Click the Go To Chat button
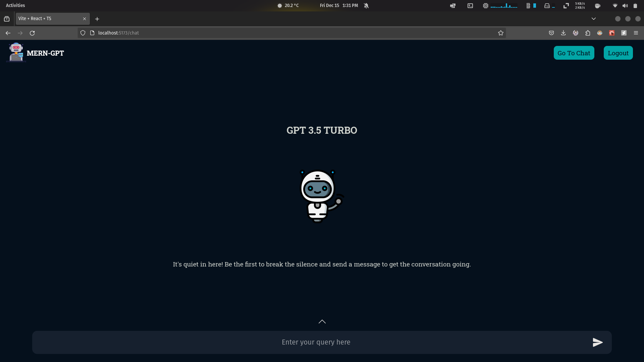 (574, 53)
